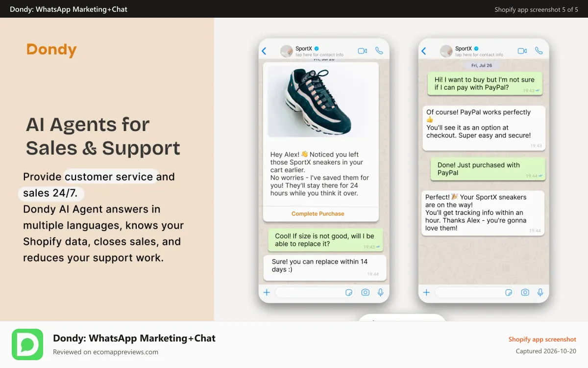Start video call in left phone chat
588x368 pixels.
tap(363, 51)
